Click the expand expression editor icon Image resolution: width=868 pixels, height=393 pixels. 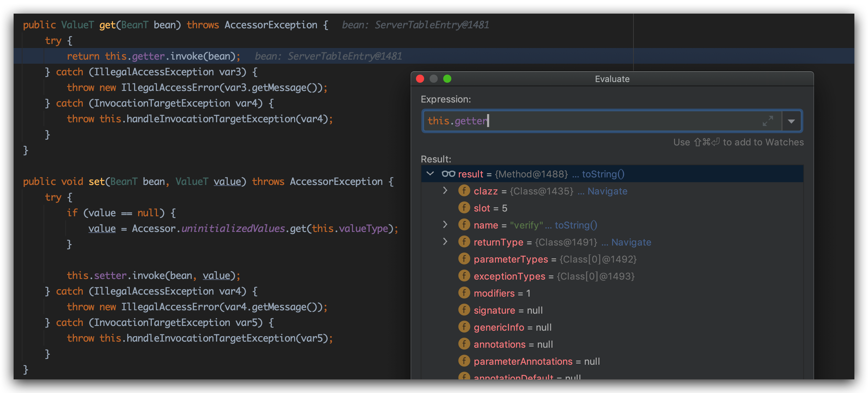tap(768, 121)
